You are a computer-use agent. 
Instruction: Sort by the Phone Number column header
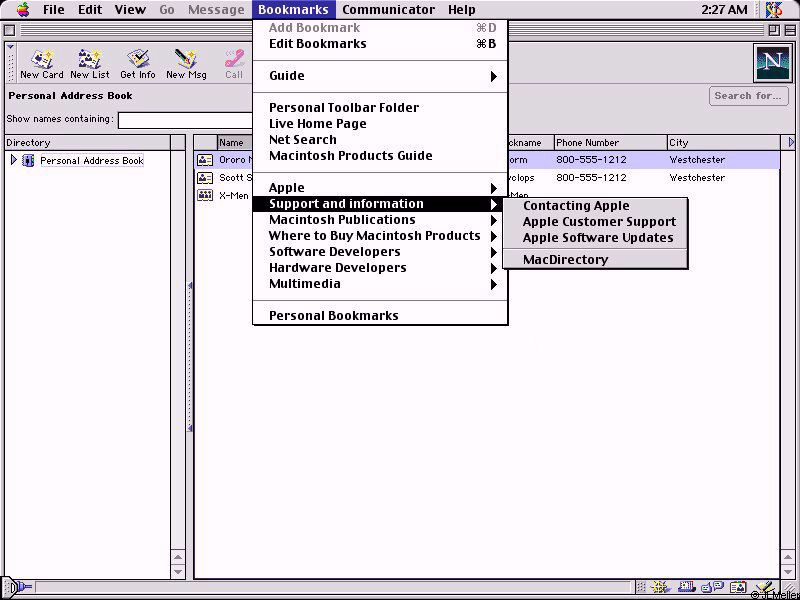[x=611, y=142]
